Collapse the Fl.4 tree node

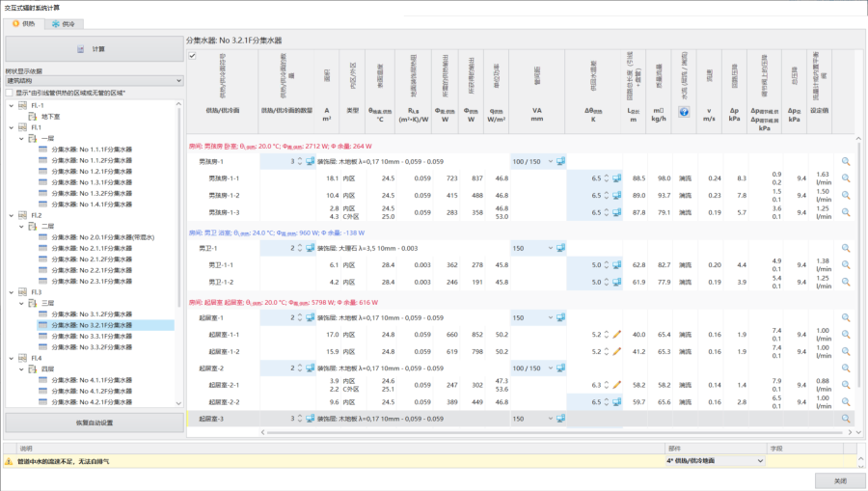(x=11, y=358)
